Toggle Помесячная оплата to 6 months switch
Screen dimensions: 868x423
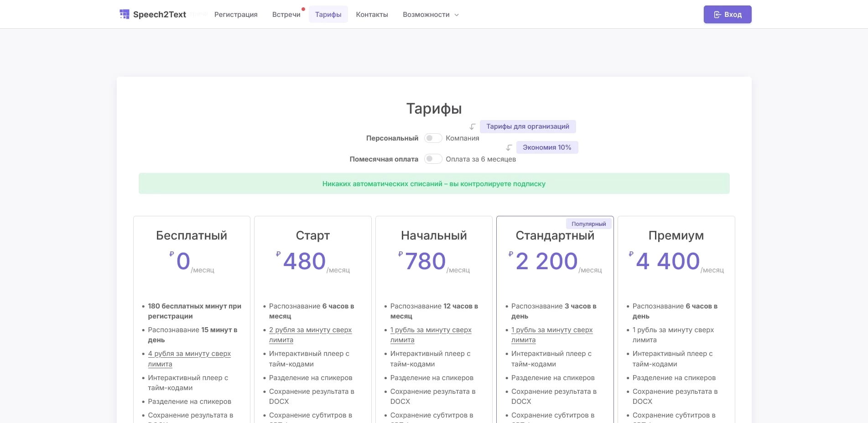433,159
